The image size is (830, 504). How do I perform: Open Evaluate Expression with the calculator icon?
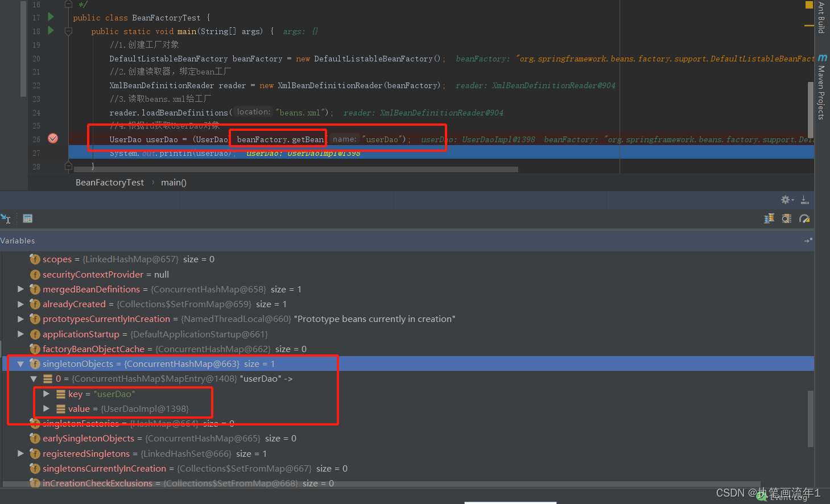point(27,218)
